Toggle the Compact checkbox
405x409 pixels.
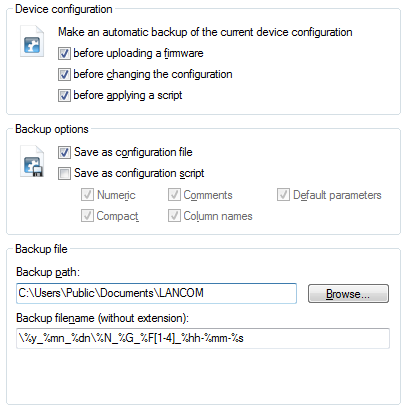click(87, 216)
